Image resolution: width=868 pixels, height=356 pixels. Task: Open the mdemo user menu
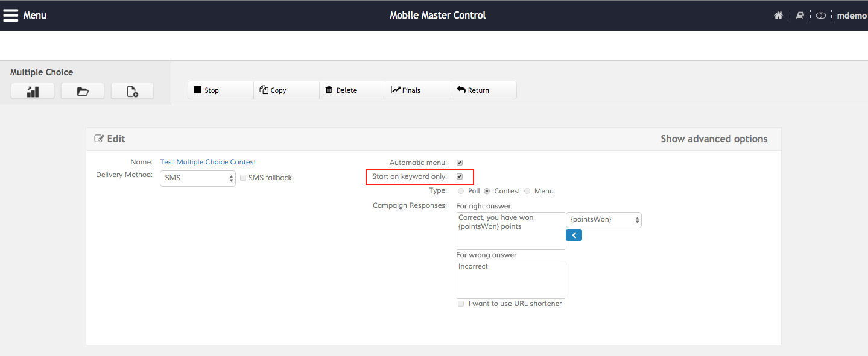851,16
